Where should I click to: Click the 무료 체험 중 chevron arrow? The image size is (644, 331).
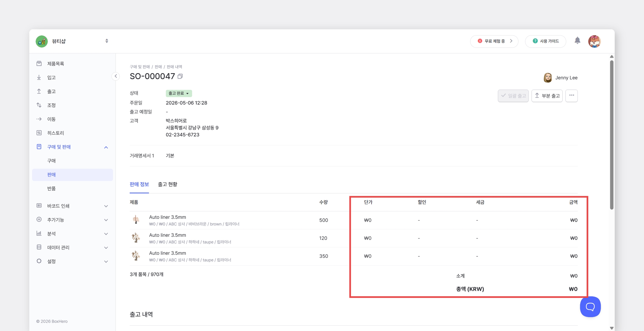(x=511, y=41)
